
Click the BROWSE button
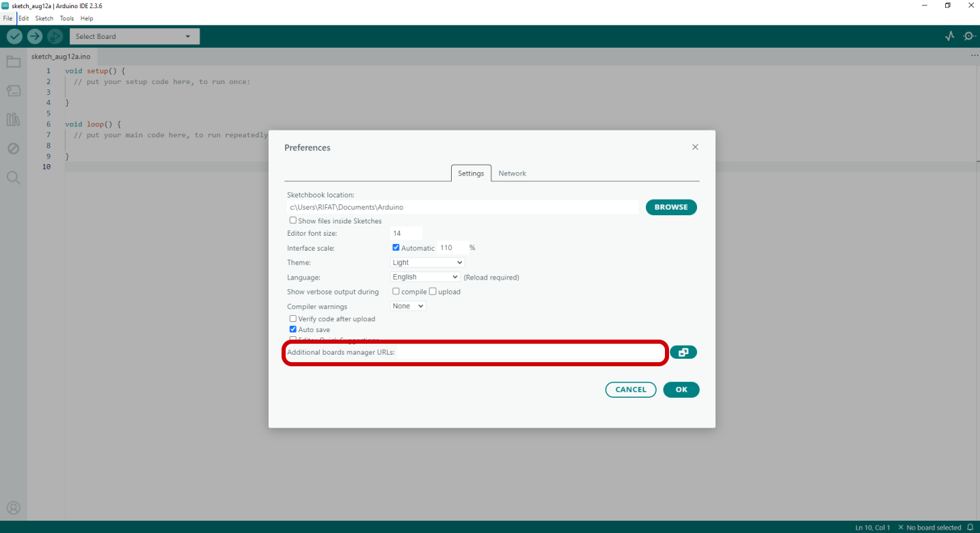671,207
